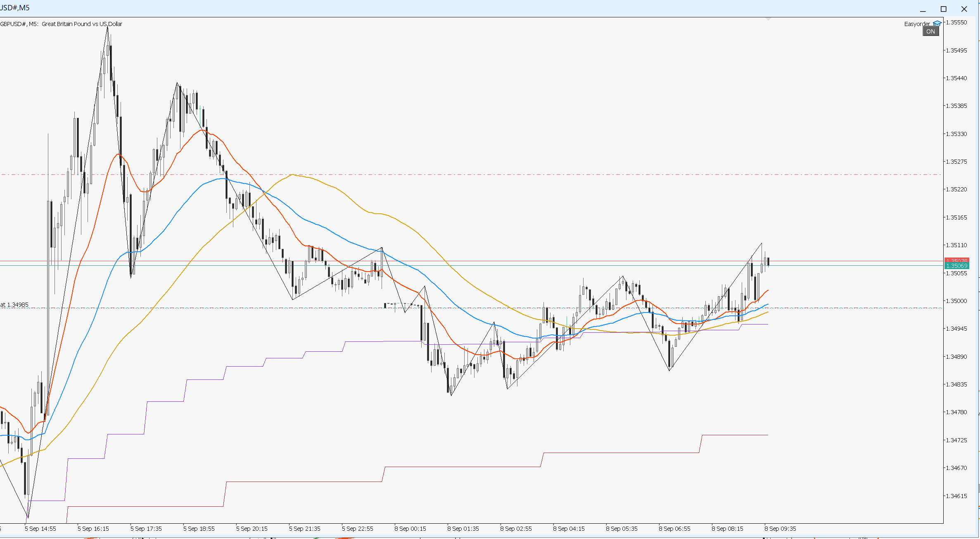The height and width of the screenshot is (539, 980).
Task: Click the red ask price label 1.35078
Action: coord(956,260)
